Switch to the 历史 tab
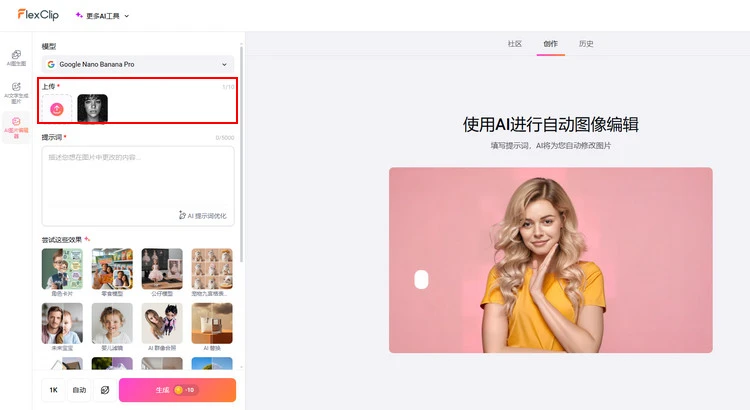750x410 pixels. click(586, 44)
